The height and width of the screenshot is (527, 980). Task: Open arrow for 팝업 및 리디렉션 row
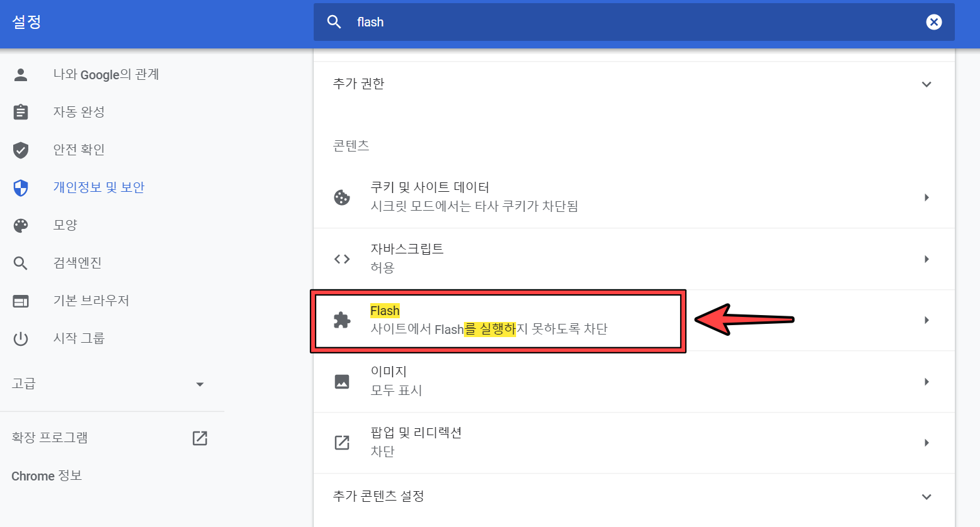pyautogui.click(x=927, y=443)
